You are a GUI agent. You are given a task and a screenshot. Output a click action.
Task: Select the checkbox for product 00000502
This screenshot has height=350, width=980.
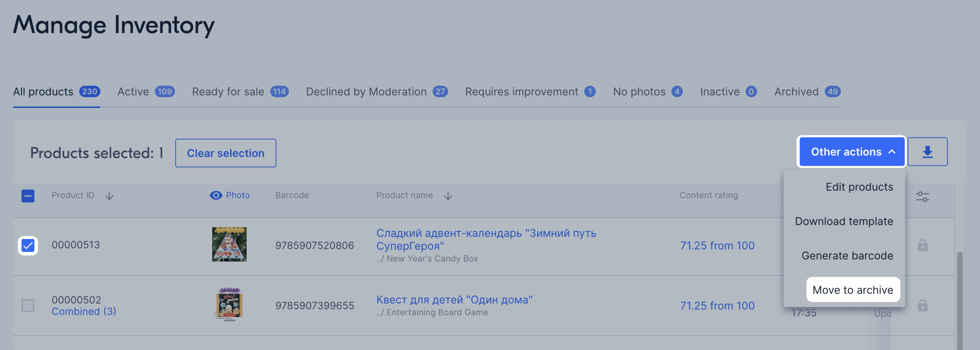[28, 305]
